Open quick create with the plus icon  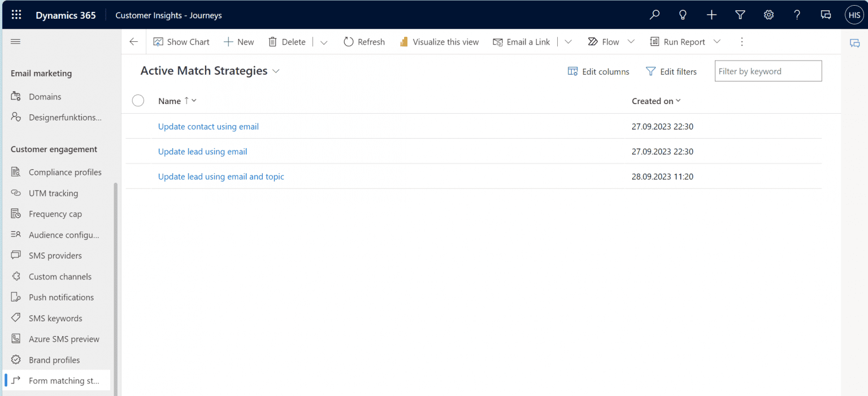tap(711, 15)
